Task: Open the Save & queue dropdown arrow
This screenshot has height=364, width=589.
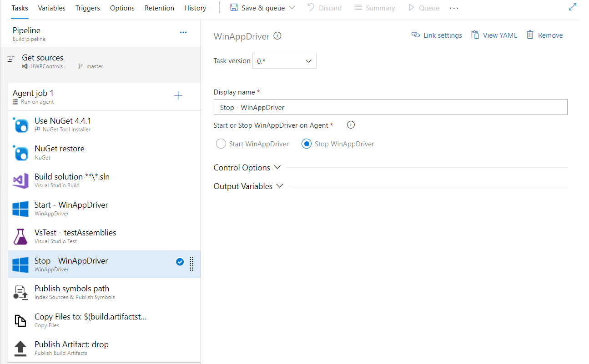Action: (x=292, y=8)
